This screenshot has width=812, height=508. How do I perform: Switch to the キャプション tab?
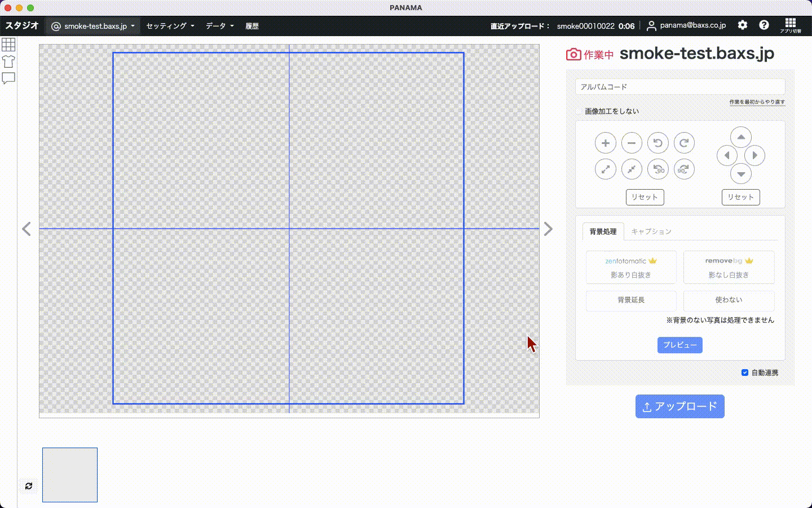click(x=651, y=231)
